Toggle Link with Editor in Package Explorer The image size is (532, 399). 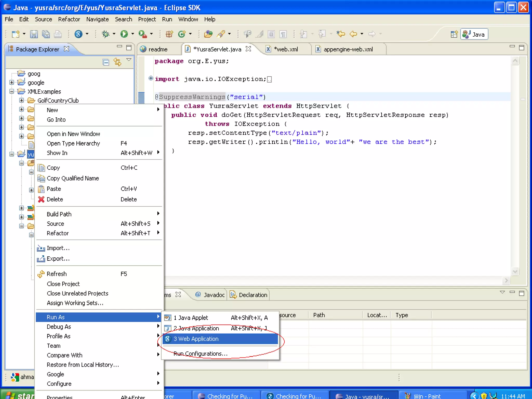(x=117, y=62)
